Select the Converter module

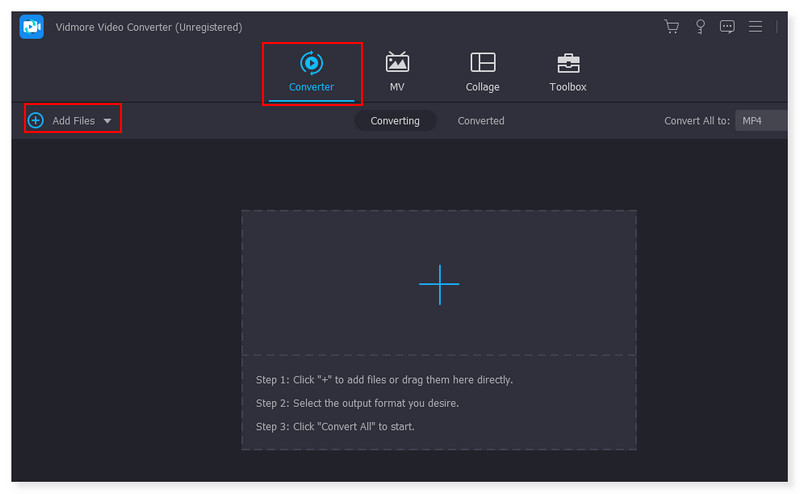point(311,71)
